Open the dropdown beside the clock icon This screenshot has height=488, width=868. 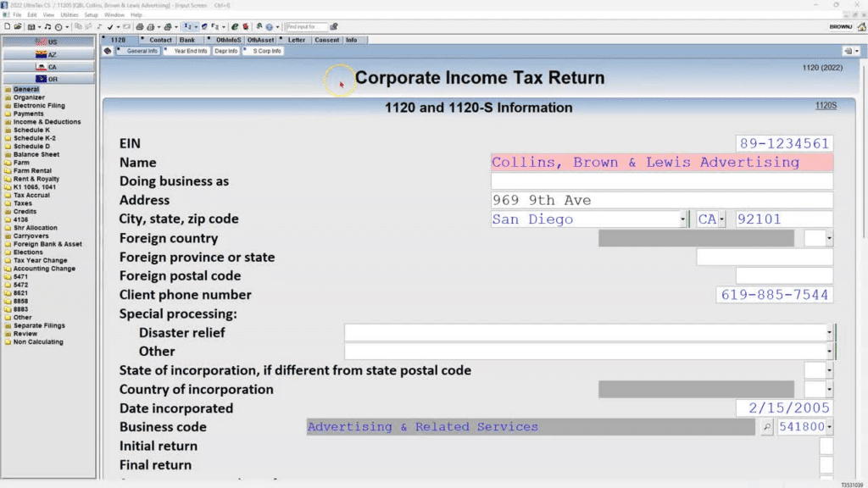(x=67, y=26)
